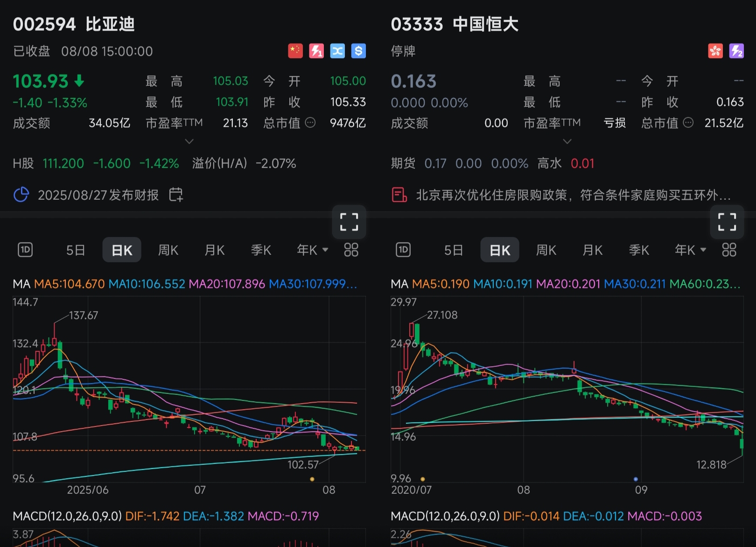Switch BYD chart to 月K
Screen dimensions: 756x547
215,250
